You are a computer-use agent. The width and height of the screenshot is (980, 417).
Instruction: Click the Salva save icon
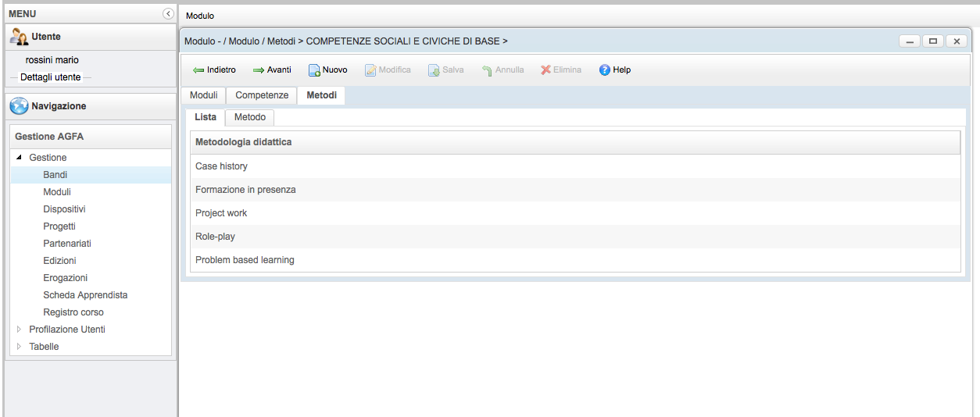[x=434, y=70]
